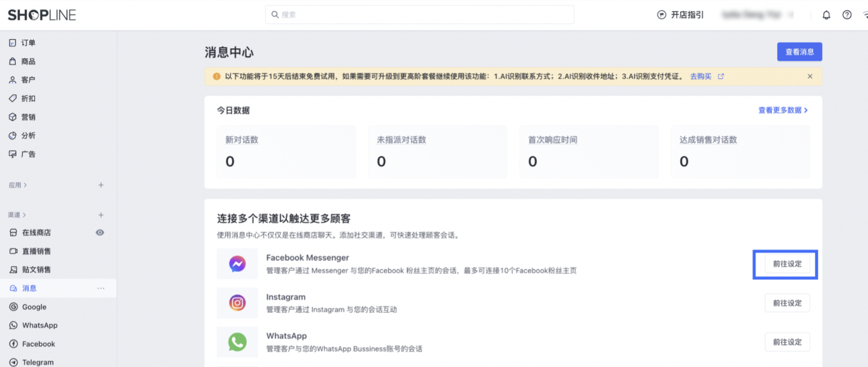Click the Google channel icon
This screenshot has height=367, width=868.
(x=13, y=307)
